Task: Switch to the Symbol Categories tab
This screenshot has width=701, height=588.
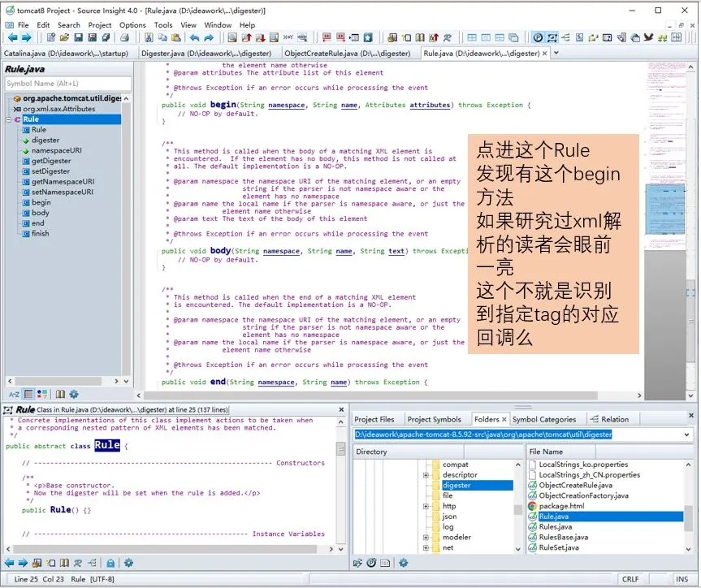Action: (x=544, y=419)
